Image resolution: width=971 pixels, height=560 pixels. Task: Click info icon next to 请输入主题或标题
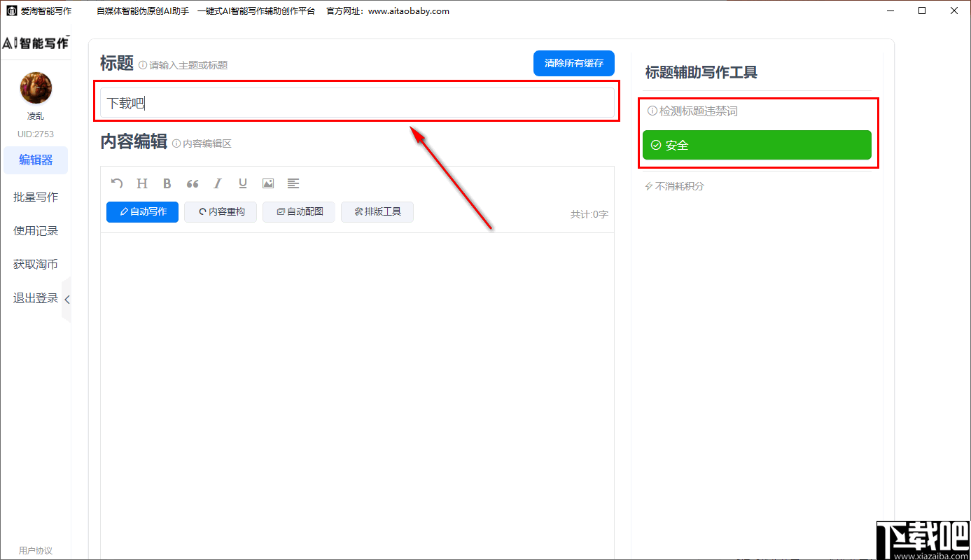click(143, 65)
